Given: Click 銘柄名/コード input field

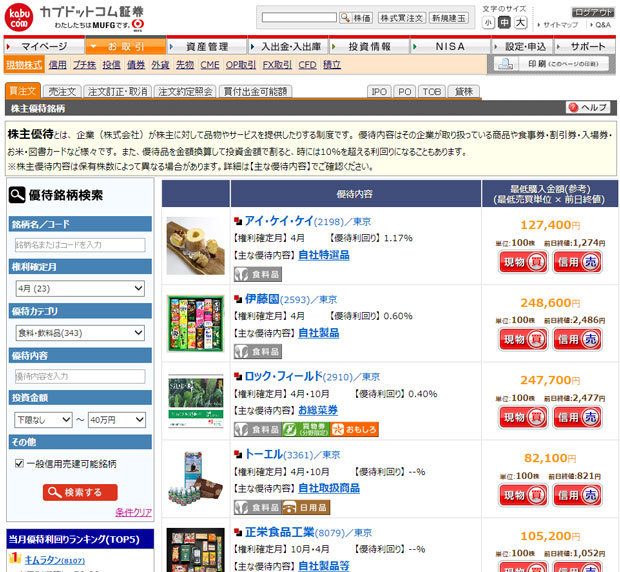Looking at the screenshot, I should click(x=80, y=245).
